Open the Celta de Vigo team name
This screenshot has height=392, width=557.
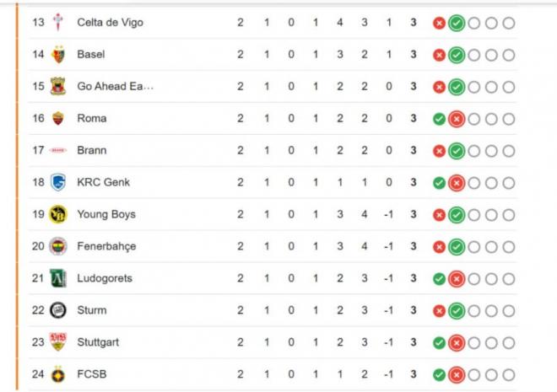[x=110, y=22]
